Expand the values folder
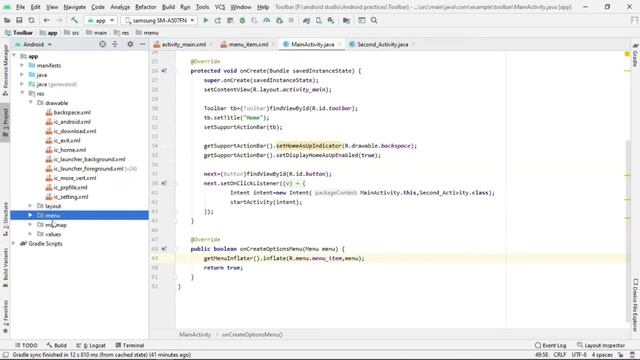This screenshot has width=640, height=360. point(31,234)
